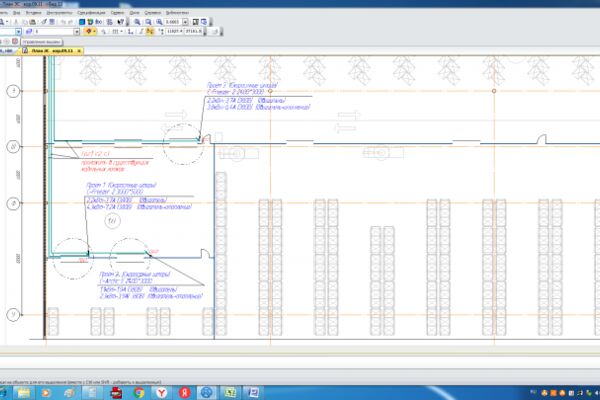Click the zoom scale value field

(x=173, y=22)
